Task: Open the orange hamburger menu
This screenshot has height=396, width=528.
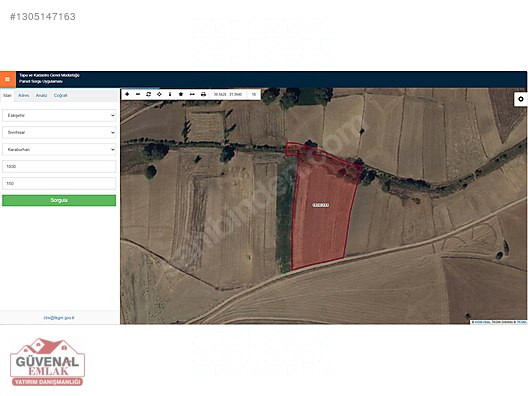Action: [7, 79]
